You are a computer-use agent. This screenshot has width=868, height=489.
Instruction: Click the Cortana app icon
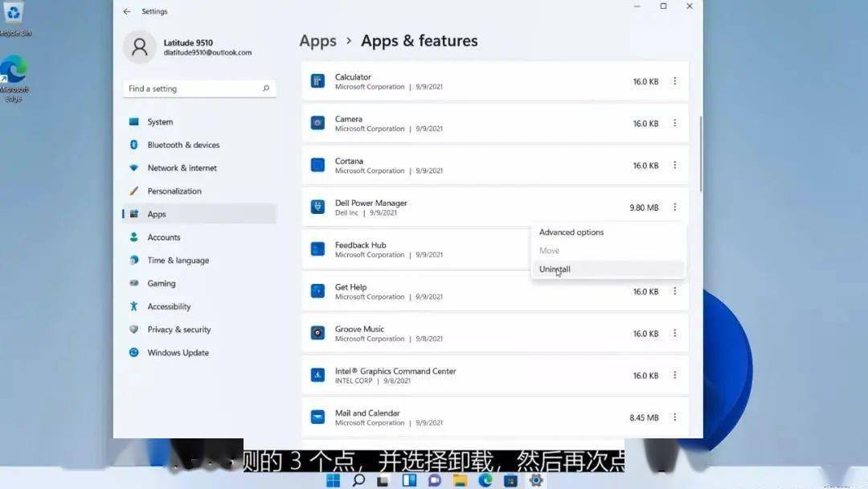click(x=317, y=165)
